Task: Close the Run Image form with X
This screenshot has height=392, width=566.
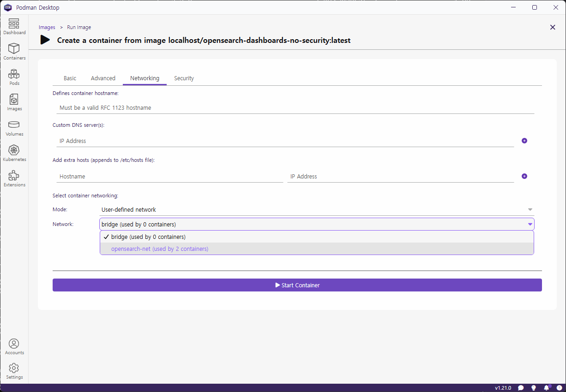Action: tap(553, 27)
